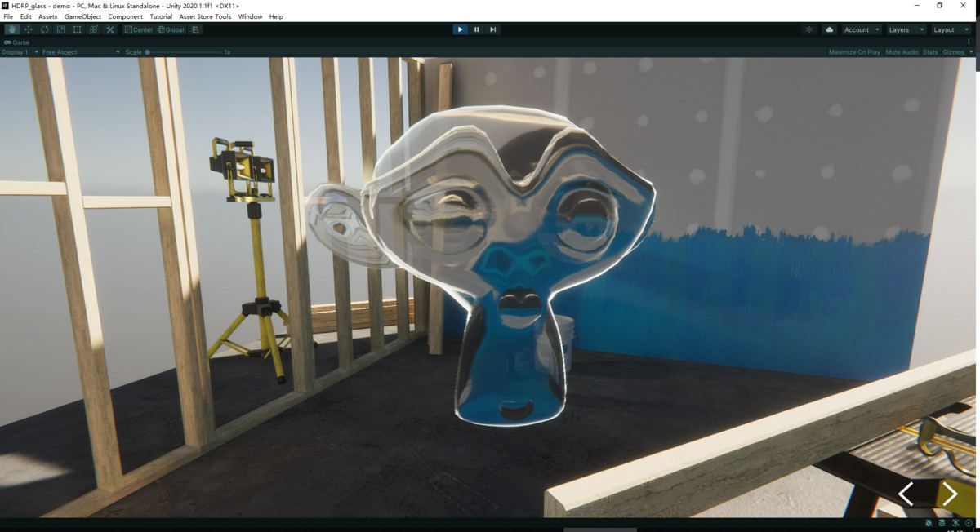Viewport: 980px width, 532px height.
Task: Activate the combined Transform tool
Action: [93, 29]
